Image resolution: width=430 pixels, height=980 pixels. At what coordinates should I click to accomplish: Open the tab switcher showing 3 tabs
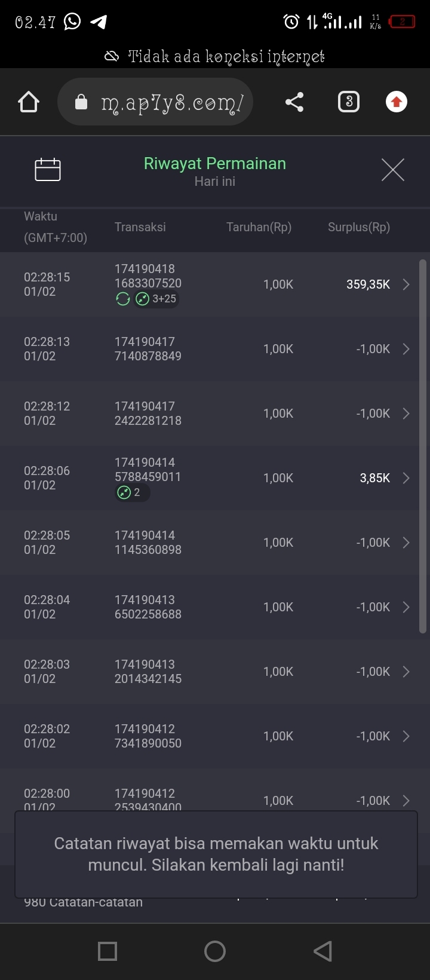[349, 102]
